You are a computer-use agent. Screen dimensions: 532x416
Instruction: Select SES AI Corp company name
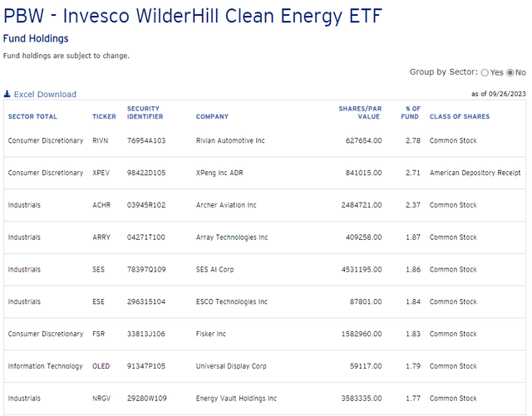tap(214, 269)
